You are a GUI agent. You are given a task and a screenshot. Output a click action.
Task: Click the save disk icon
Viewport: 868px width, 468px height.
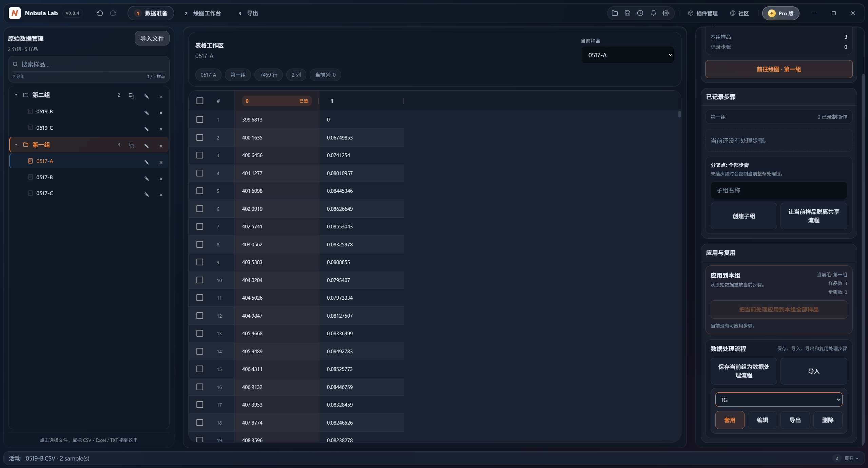click(x=628, y=13)
